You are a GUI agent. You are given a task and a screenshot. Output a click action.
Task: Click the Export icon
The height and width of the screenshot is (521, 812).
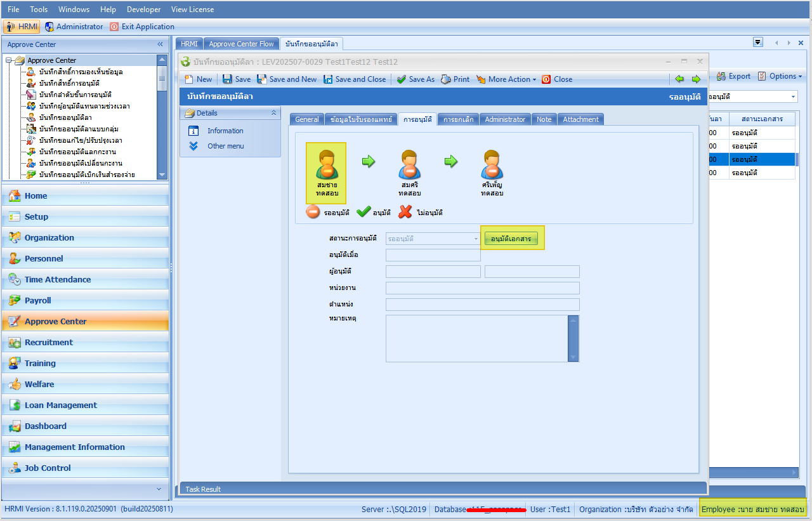pos(721,76)
